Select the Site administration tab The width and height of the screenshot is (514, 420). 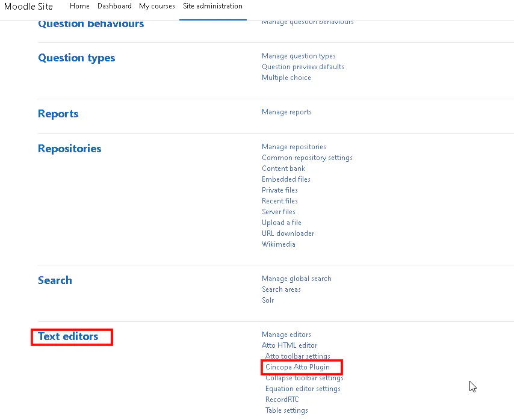[212, 6]
